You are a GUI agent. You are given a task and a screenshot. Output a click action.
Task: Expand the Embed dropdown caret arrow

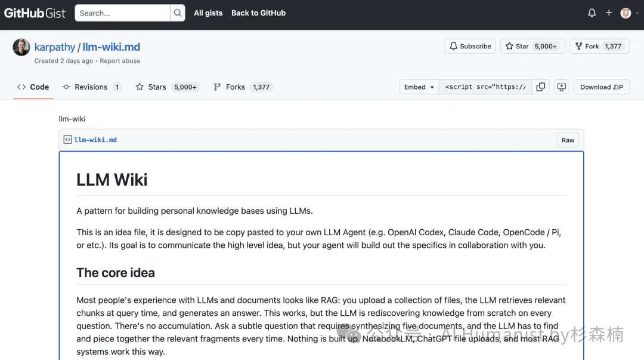coord(432,87)
